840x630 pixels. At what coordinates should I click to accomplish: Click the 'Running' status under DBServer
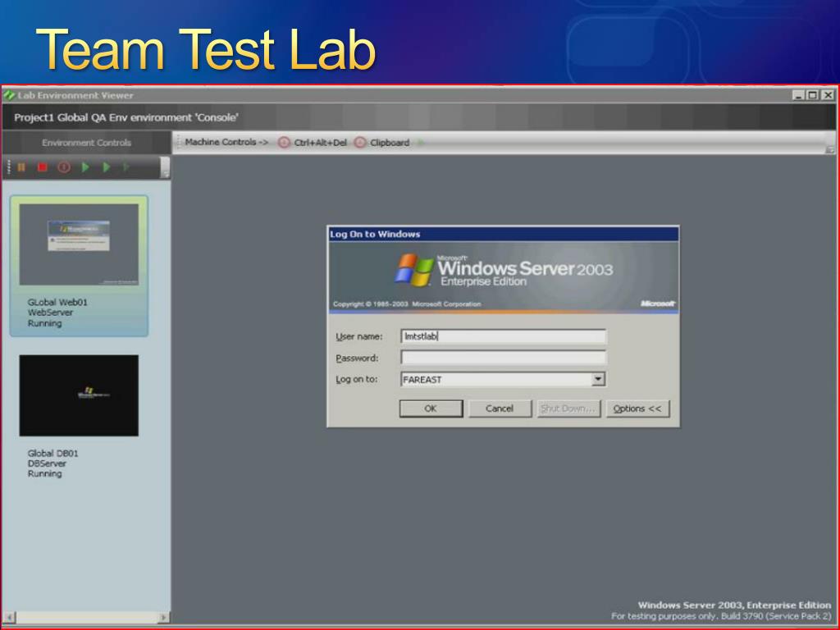point(45,473)
